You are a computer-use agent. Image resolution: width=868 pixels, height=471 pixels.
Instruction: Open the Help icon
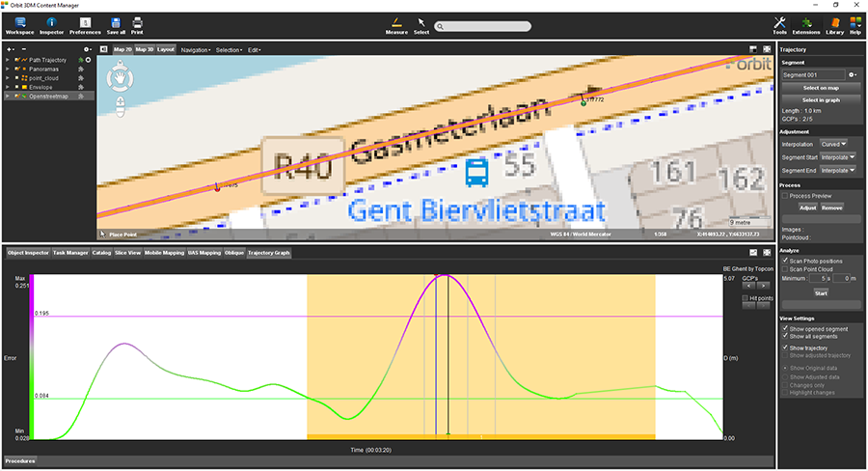855,25
